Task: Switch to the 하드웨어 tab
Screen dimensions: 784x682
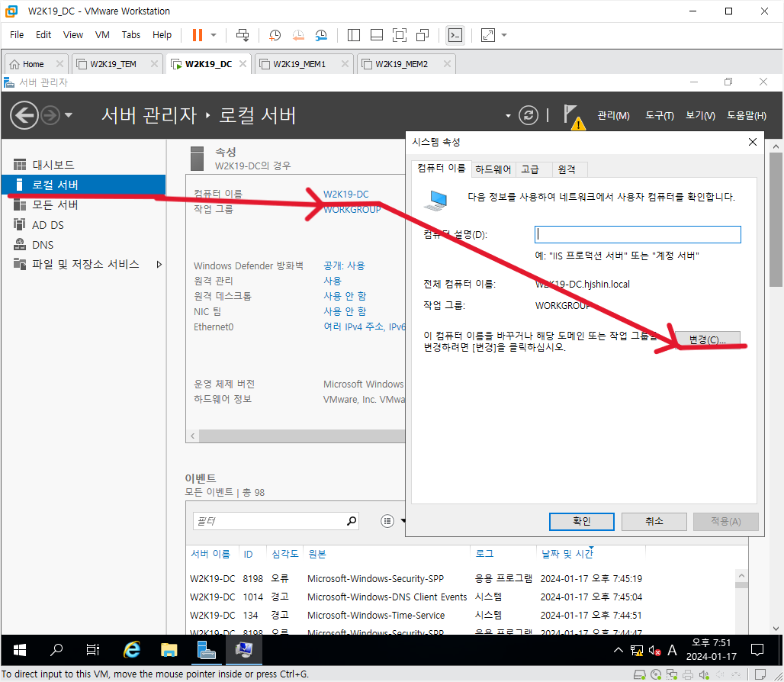Action: click(493, 169)
